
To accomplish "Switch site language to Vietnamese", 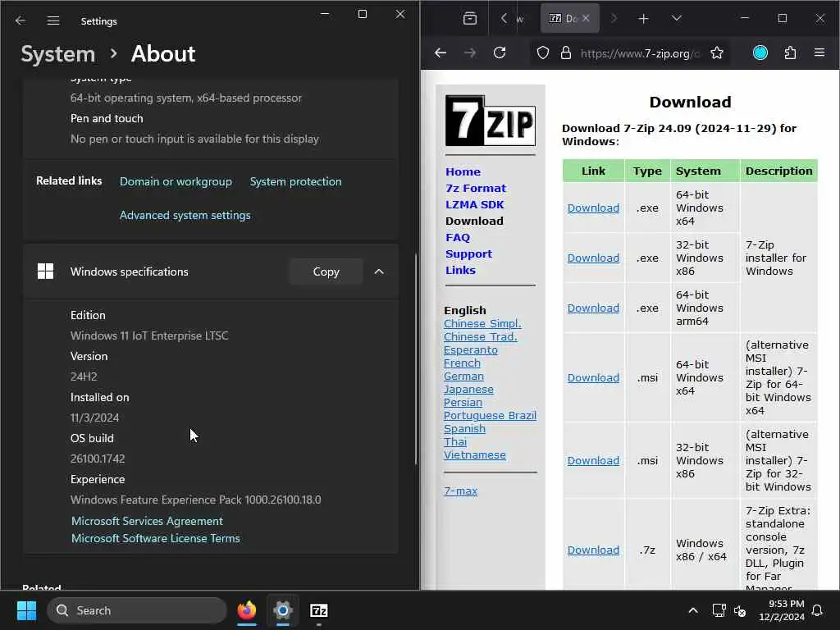I will click(x=475, y=454).
